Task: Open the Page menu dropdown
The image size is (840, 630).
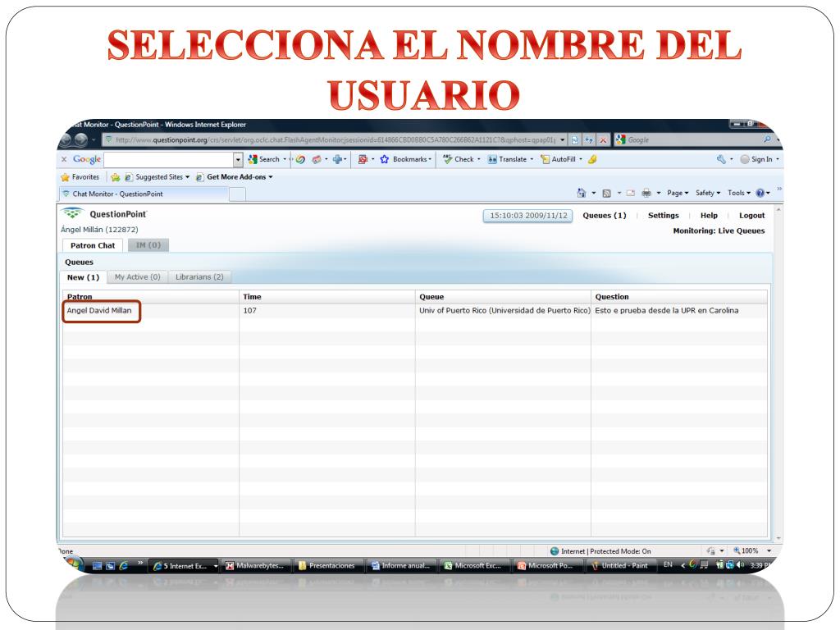Action: click(x=678, y=193)
